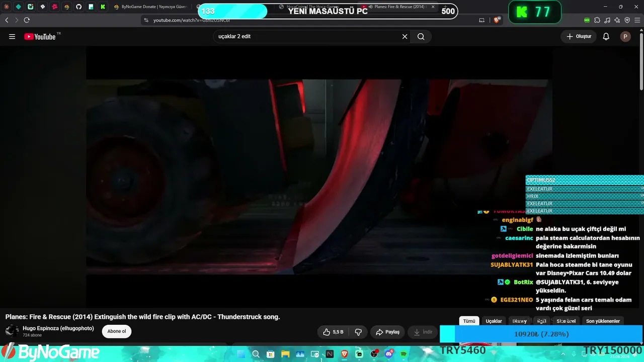Open the browser extensions puzzle icon

(x=597, y=20)
